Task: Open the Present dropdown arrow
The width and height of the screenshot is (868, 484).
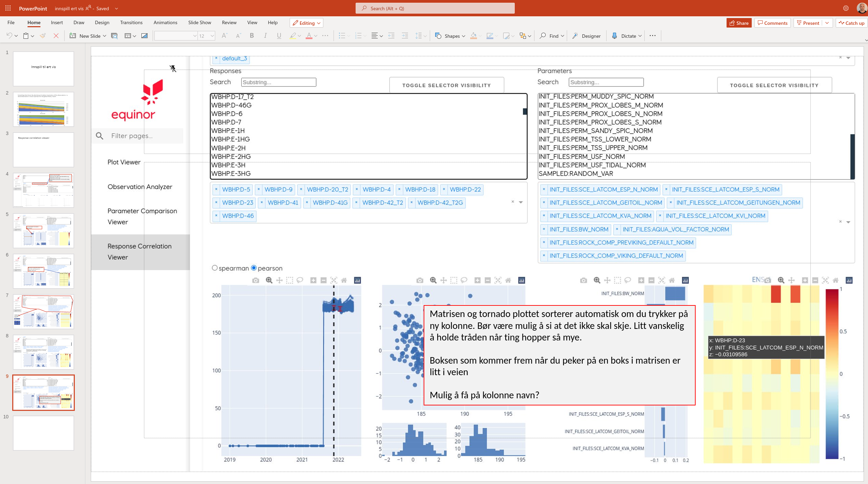Action: 828,23
